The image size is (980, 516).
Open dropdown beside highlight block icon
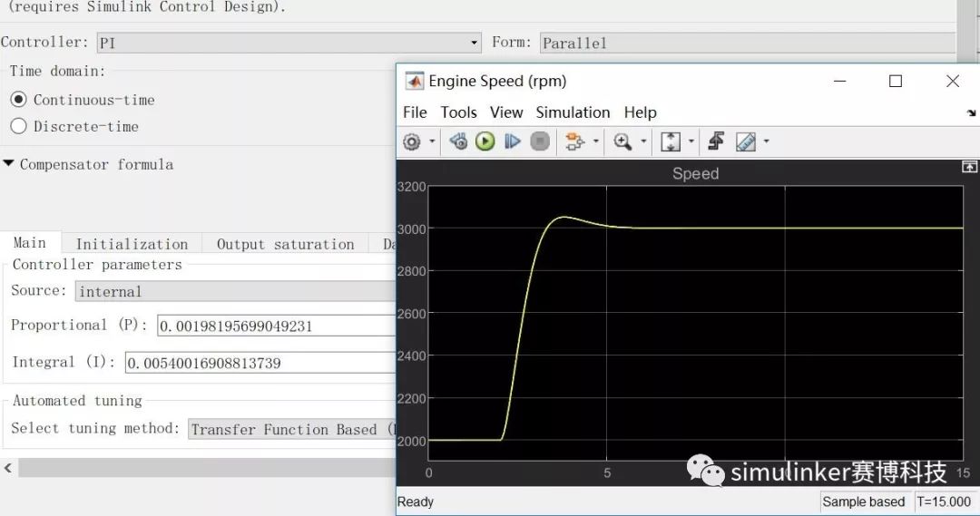tap(595, 141)
